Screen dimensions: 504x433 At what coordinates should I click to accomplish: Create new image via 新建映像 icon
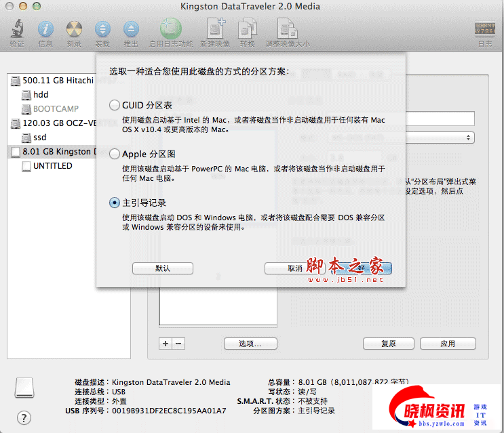click(x=216, y=30)
